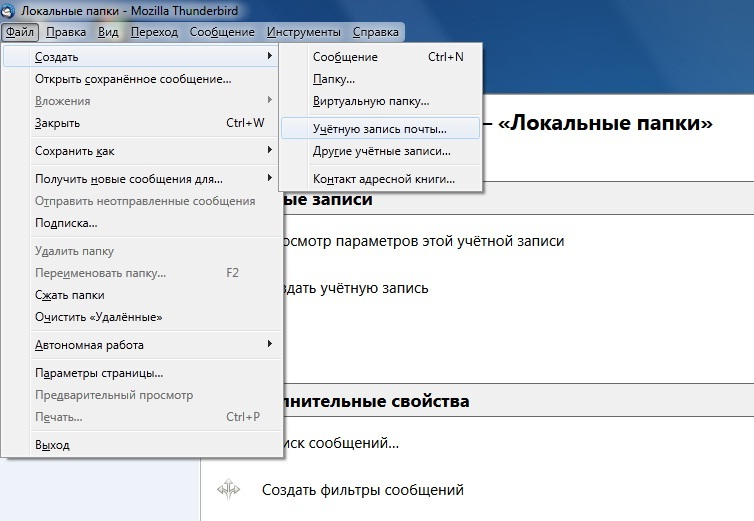Choose «Сжать папки» from the Файл menu
Screen dimensions: 754x521
(x=69, y=295)
